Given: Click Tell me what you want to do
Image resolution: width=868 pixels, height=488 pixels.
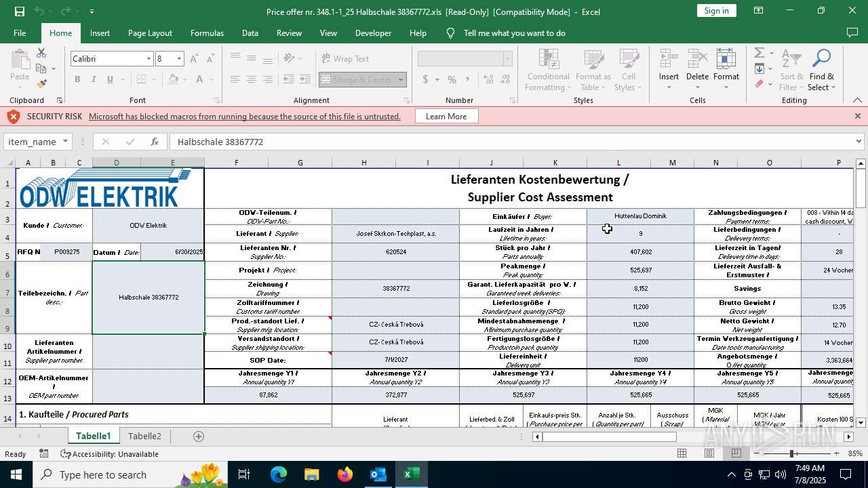Looking at the screenshot, I should coord(514,33).
